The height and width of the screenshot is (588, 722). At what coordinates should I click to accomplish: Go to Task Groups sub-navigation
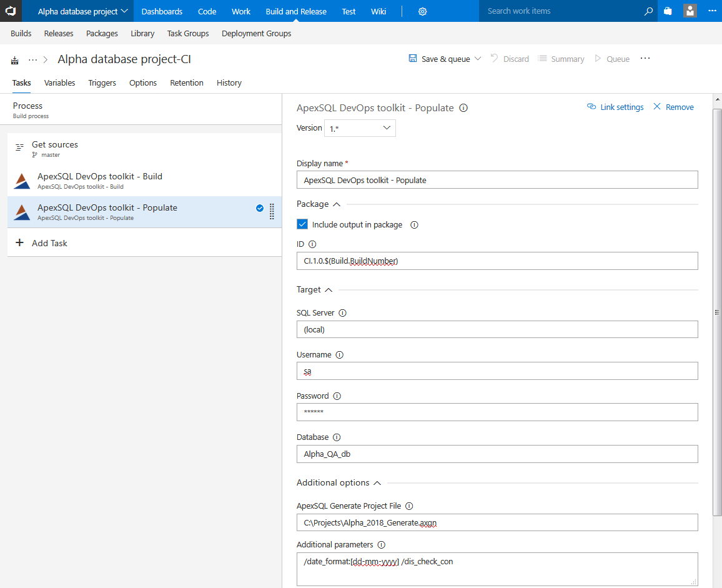(188, 34)
